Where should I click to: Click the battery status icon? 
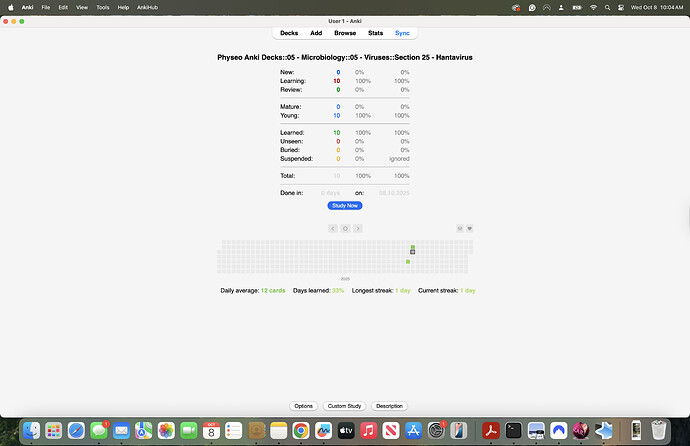pos(577,7)
